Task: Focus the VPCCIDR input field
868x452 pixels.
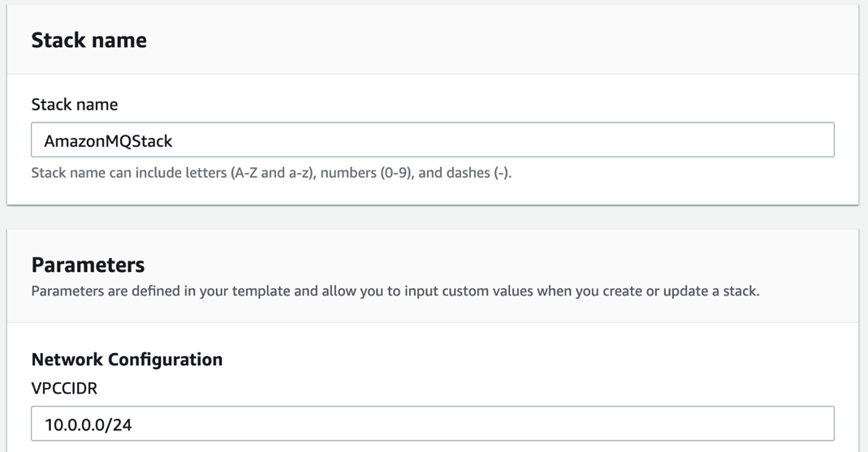Action: tap(432, 424)
